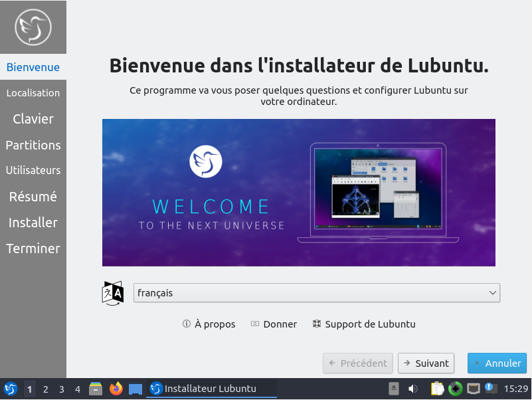Select the Localisation step in the sidebar
The image size is (532, 400).
pyautogui.click(x=33, y=93)
